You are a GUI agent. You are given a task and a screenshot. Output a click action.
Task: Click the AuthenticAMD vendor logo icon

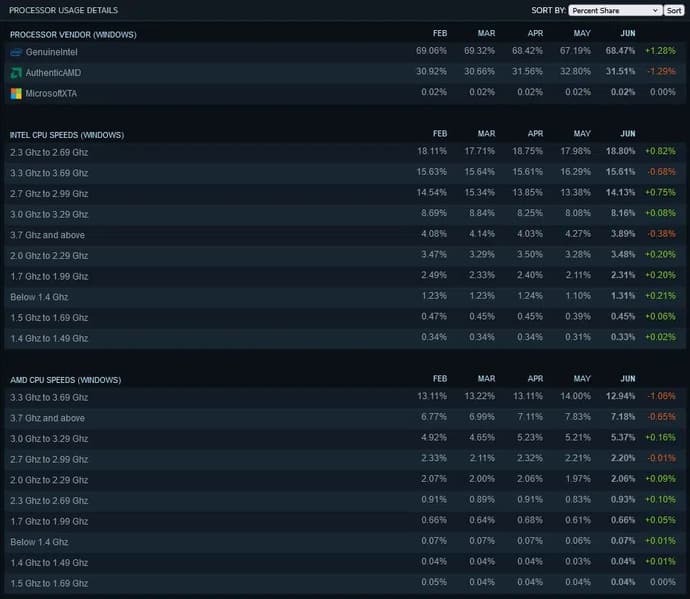(16, 73)
